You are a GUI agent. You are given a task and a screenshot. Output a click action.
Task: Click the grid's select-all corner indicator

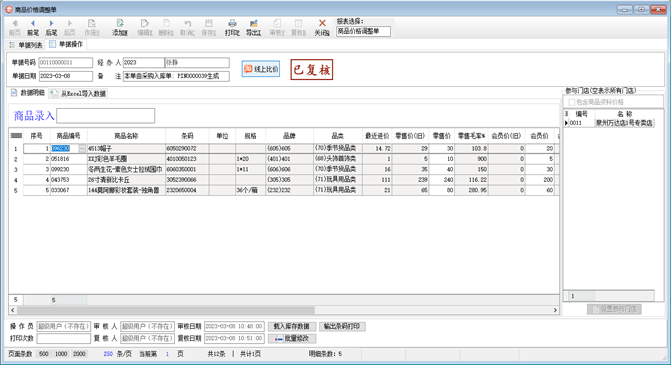point(16,136)
